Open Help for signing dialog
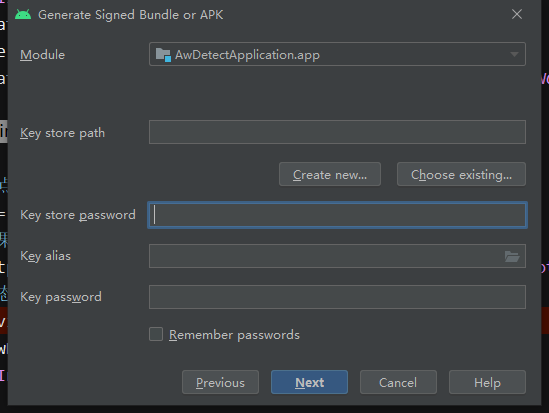 487,382
